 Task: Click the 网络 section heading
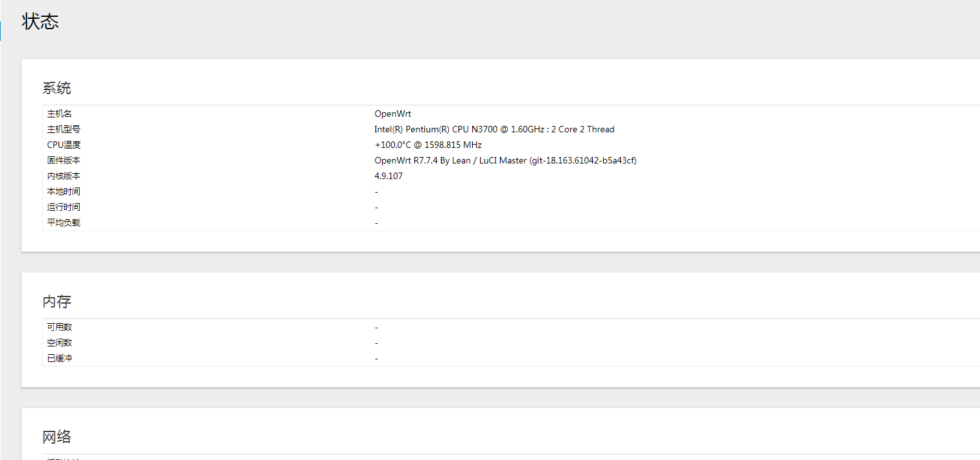tap(57, 437)
